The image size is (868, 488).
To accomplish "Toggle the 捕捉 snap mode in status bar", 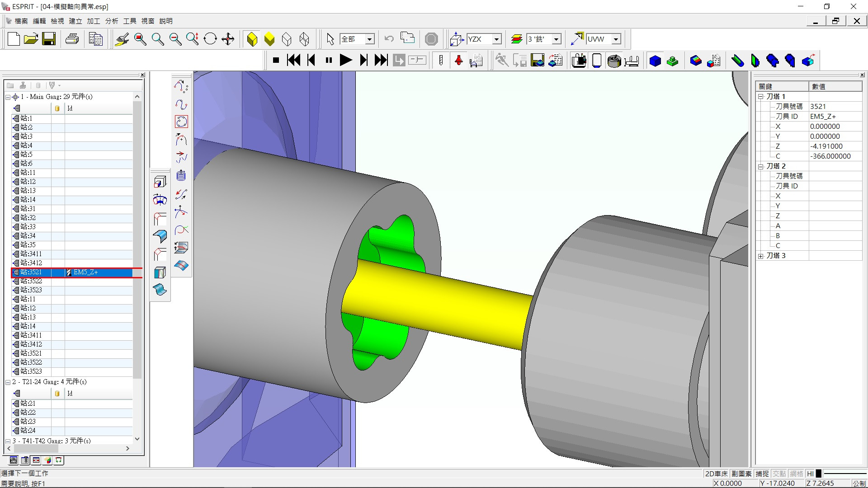I will pyautogui.click(x=762, y=474).
